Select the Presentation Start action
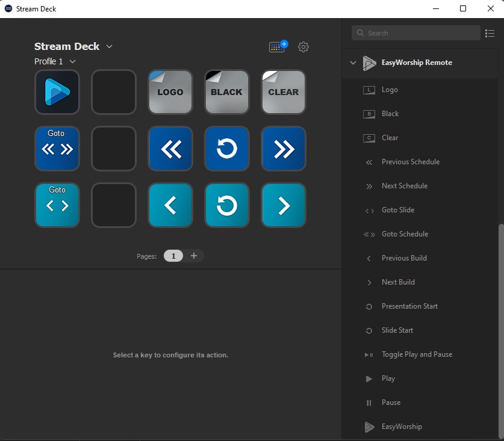The image size is (504, 441). [x=409, y=306]
